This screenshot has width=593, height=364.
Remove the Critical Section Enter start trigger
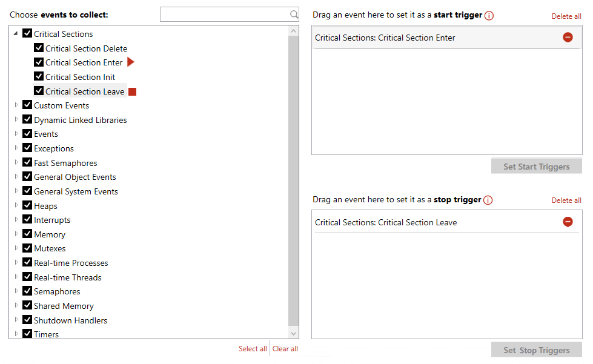pyautogui.click(x=568, y=38)
